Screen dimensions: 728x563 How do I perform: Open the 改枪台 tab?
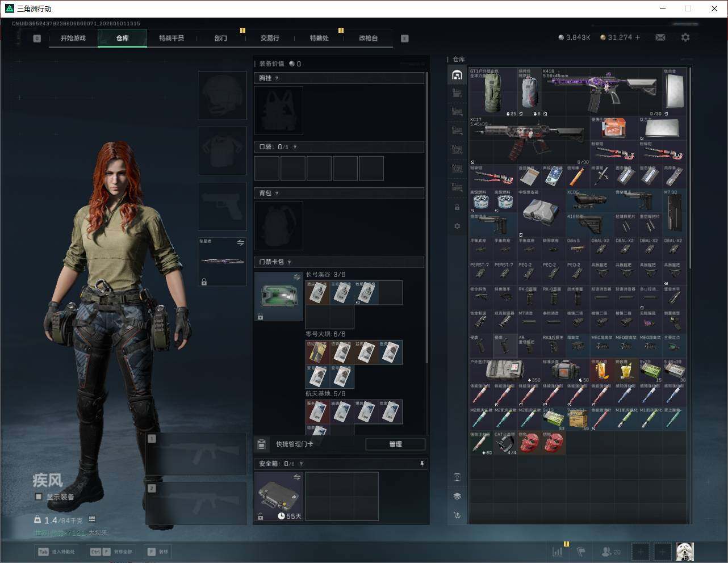pyautogui.click(x=368, y=38)
